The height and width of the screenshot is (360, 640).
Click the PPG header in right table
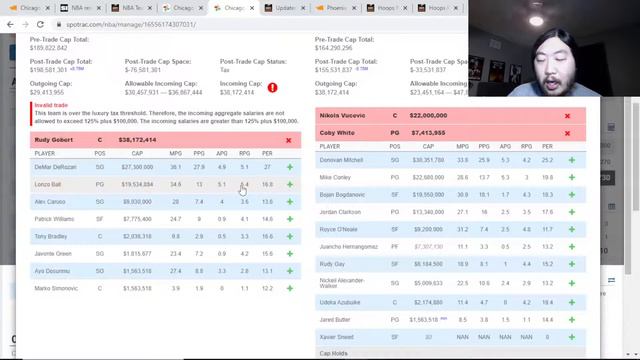click(x=484, y=146)
